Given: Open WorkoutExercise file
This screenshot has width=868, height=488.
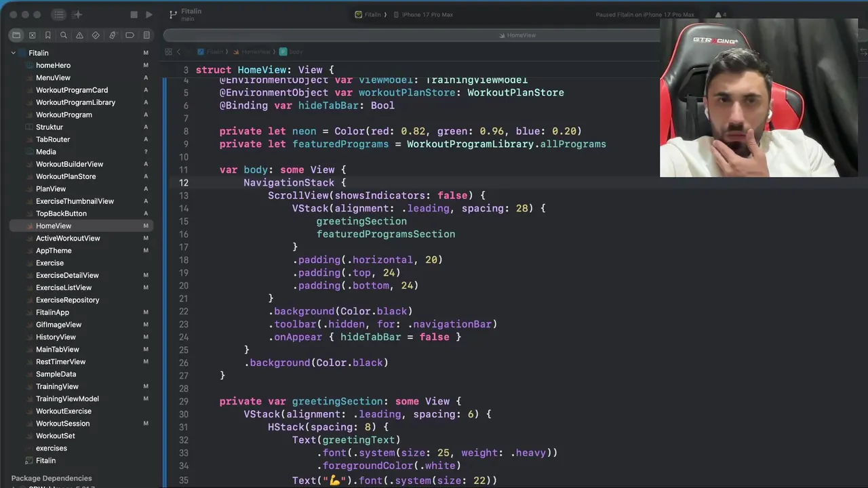Looking at the screenshot, I should pos(64,411).
